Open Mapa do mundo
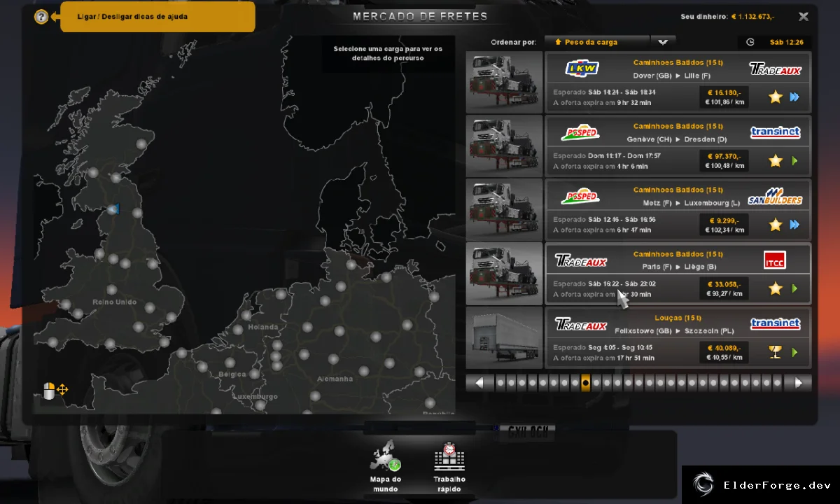This screenshot has height=504, width=840. point(385,467)
